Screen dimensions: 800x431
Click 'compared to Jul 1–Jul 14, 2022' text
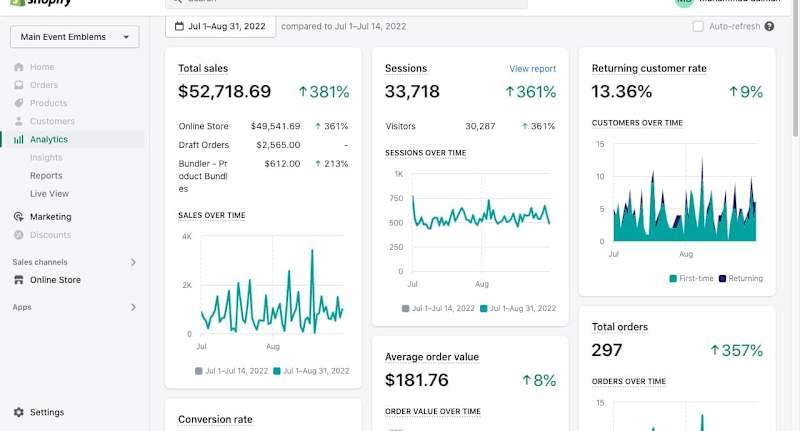pos(343,26)
